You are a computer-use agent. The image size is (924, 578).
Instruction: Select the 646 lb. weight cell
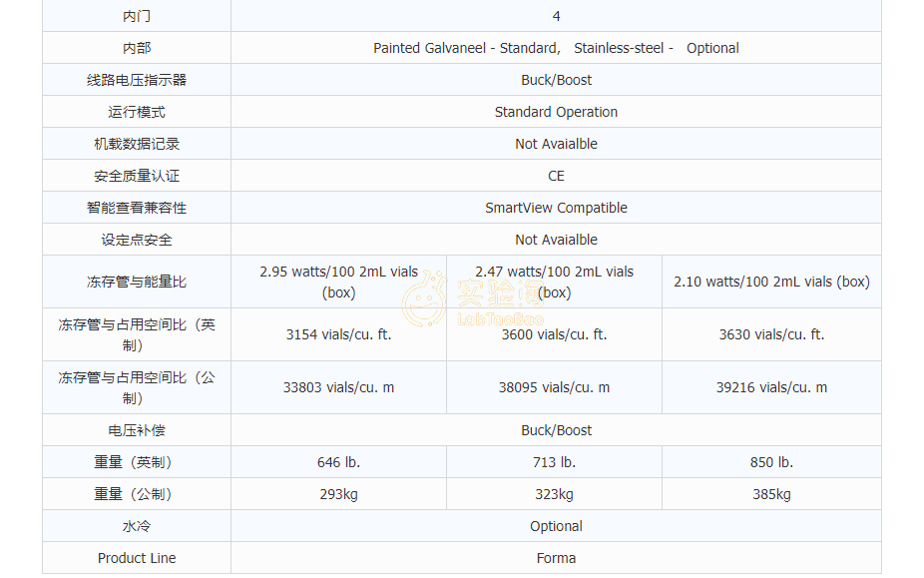[338, 462]
